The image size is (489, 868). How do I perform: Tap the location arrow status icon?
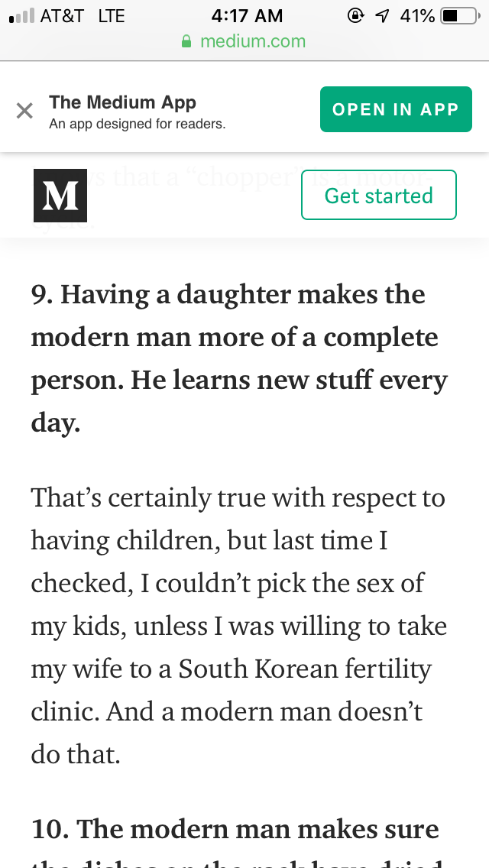(381, 16)
